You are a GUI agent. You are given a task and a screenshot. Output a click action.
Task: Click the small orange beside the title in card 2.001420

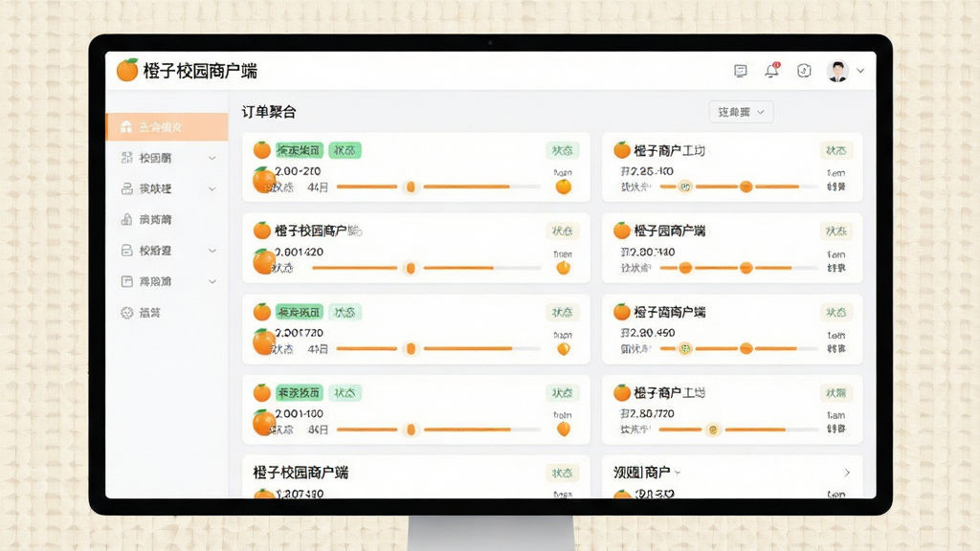point(262,231)
